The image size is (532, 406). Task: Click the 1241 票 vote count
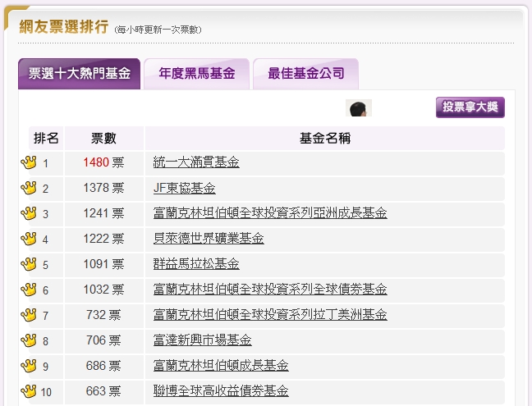click(103, 213)
